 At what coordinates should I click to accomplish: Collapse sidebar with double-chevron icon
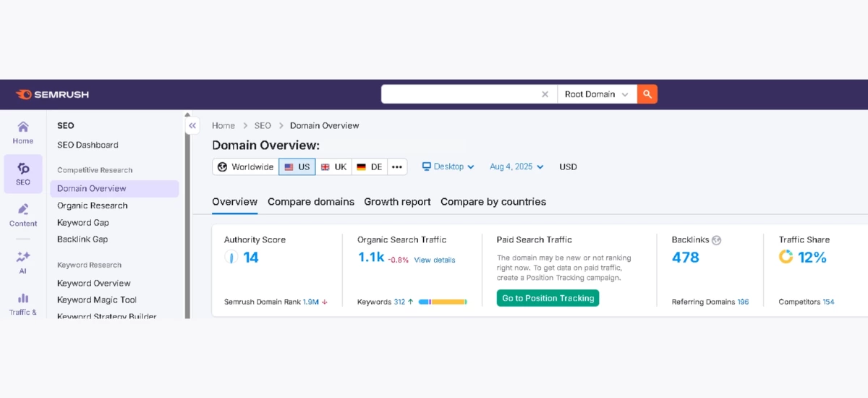pos(192,126)
